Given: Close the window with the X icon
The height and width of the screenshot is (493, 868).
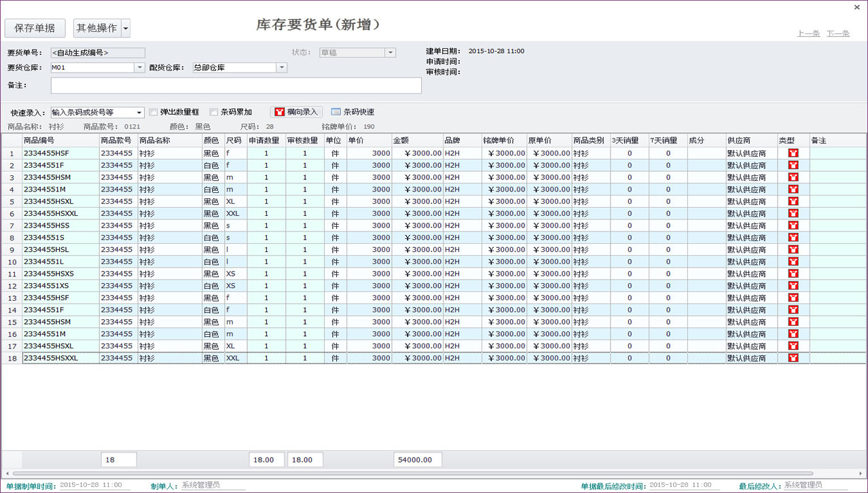Looking at the screenshot, I should 856,7.
